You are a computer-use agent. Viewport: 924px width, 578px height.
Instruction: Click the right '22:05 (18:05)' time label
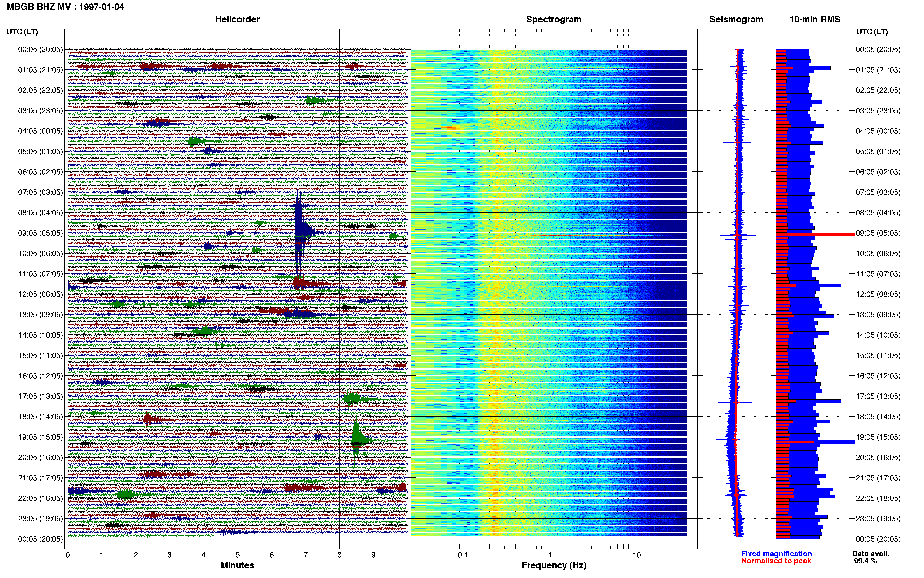click(878, 498)
